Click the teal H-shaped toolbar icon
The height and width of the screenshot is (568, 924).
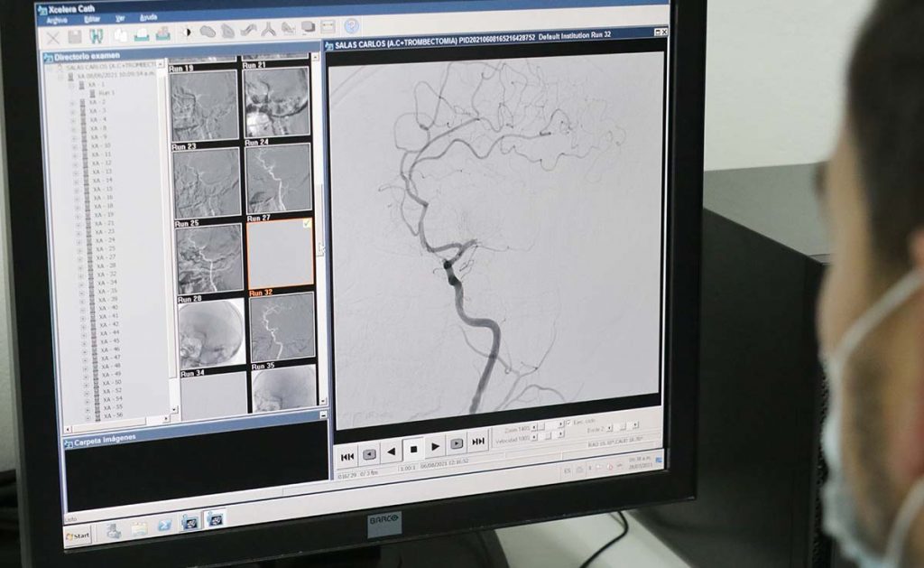point(96,36)
